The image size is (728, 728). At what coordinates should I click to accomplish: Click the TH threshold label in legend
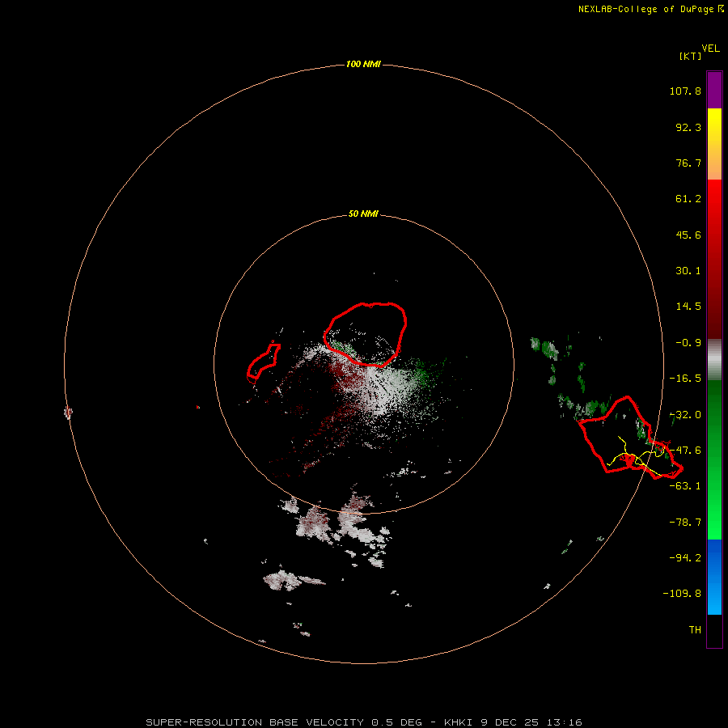click(x=695, y=630)
